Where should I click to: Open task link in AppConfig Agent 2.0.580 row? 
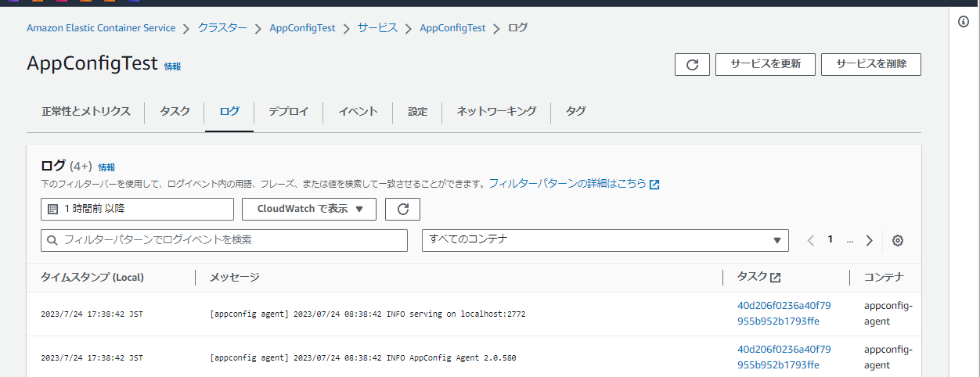click(x=784, y=357)
